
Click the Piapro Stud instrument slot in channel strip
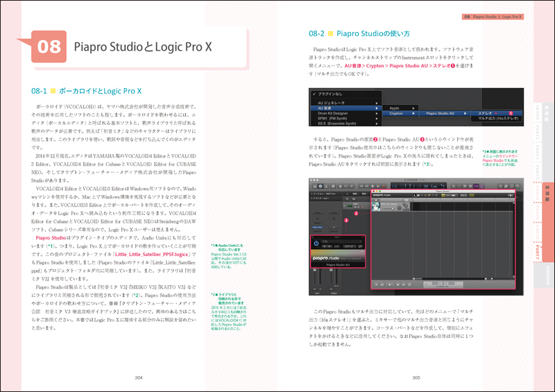[318, 228]
